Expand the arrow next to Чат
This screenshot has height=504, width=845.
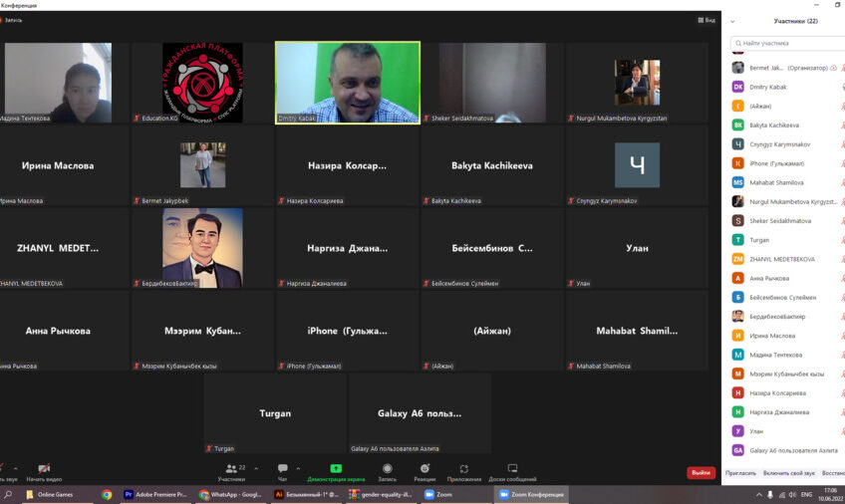(x=298, y=466)
